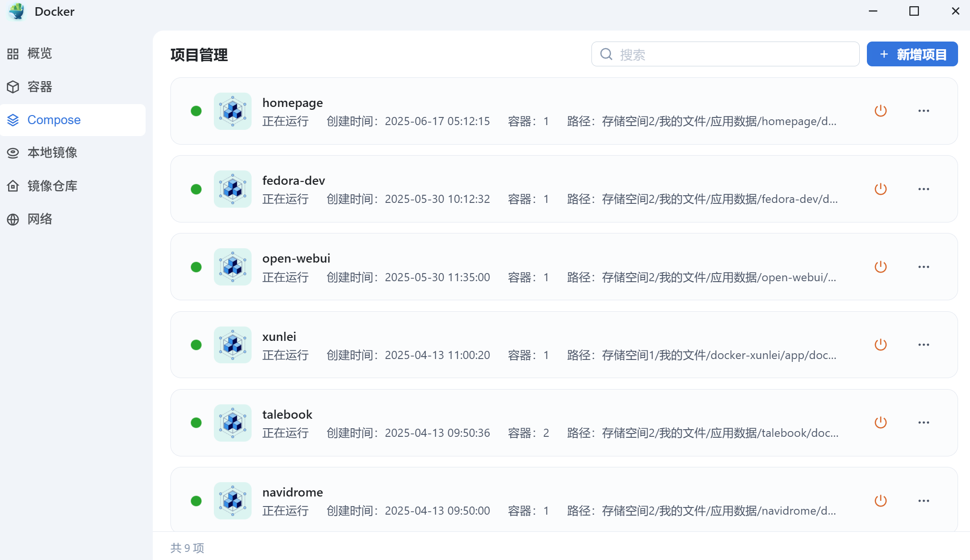This screenshot has height=560, width=970.
Task: Open more options for talebook project
Action: [x=924, y=423]
